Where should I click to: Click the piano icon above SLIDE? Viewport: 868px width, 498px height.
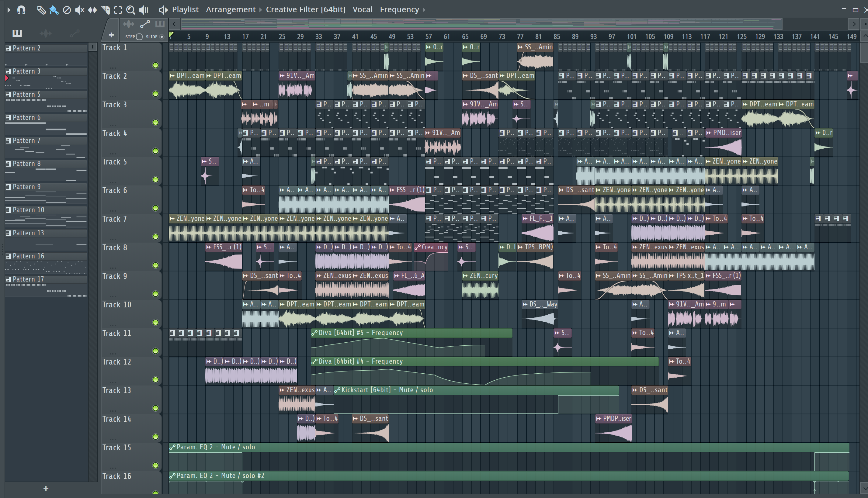pos(160,24)
